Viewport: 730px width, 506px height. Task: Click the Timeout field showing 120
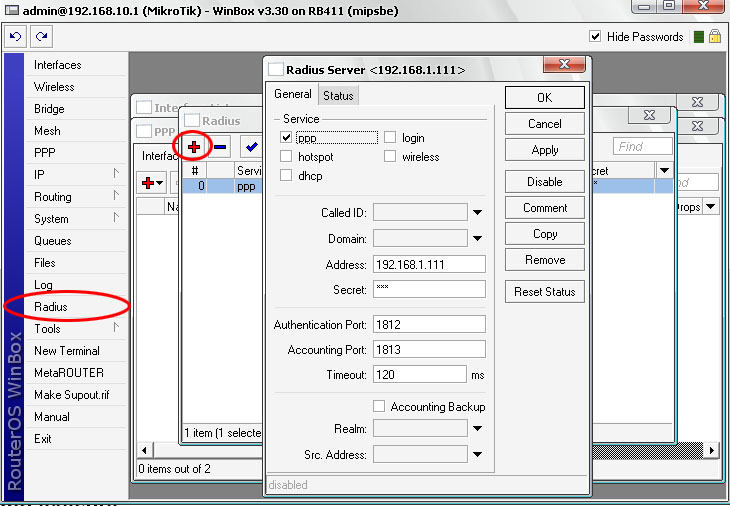pos(419,374)
